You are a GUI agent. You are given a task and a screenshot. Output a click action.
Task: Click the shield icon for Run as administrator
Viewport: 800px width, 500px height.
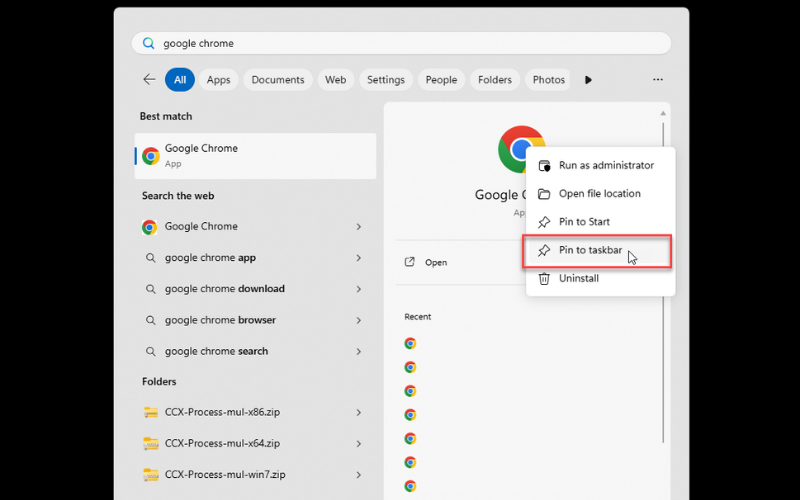[544, 165]
